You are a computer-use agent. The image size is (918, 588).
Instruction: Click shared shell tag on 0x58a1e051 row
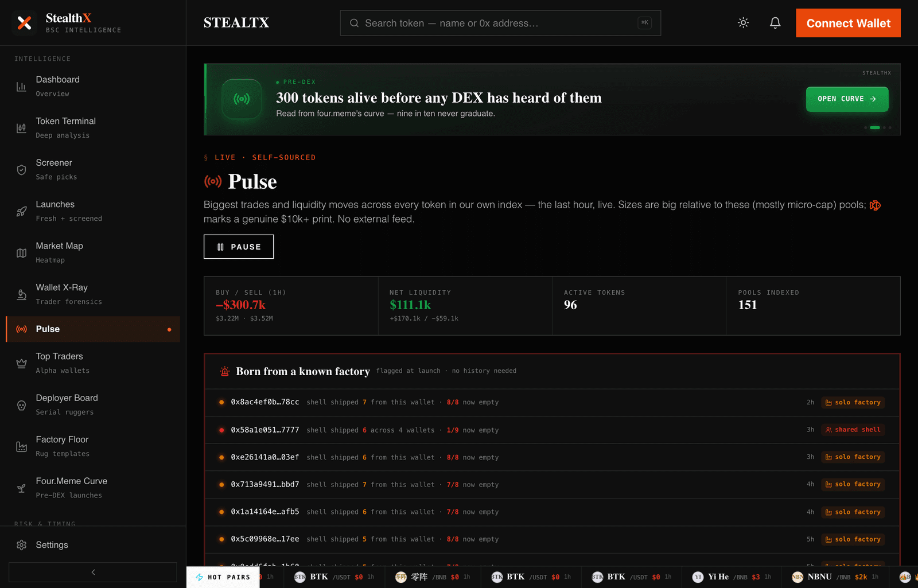(x=853, y=430)
